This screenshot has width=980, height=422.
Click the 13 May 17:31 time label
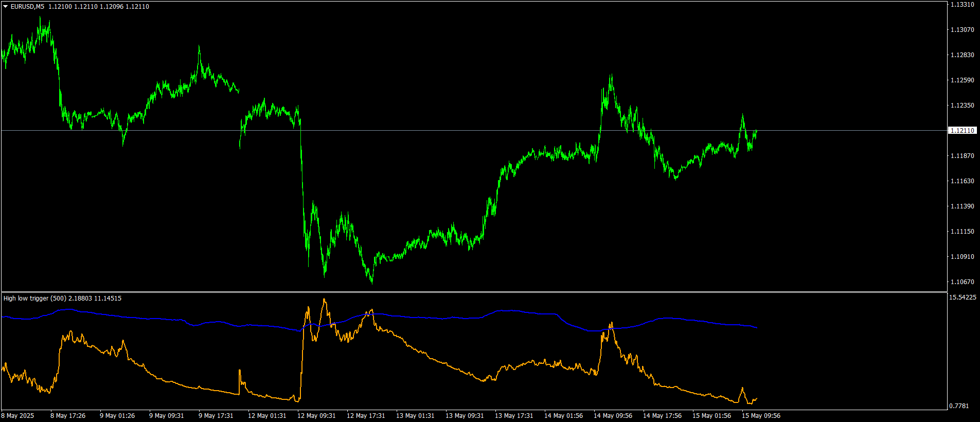click(x=514, y=416)
